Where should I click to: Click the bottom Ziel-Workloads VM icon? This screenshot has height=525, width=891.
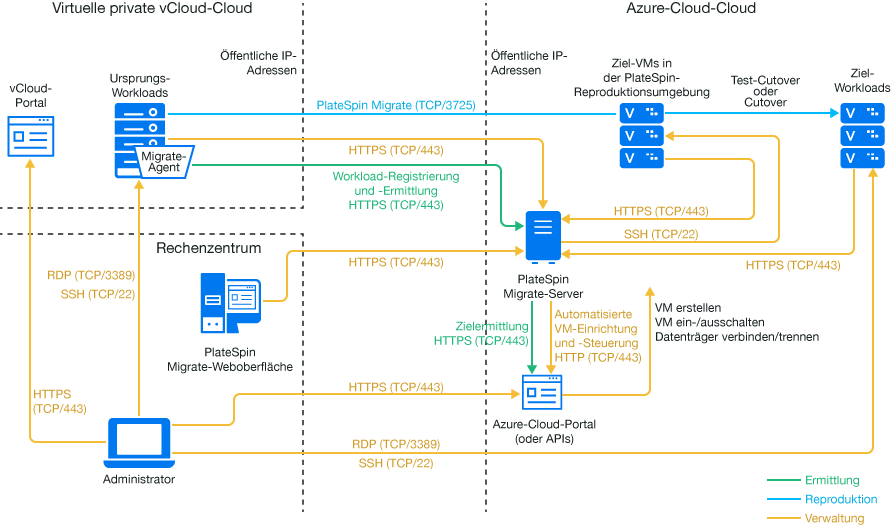click(862, 157)
